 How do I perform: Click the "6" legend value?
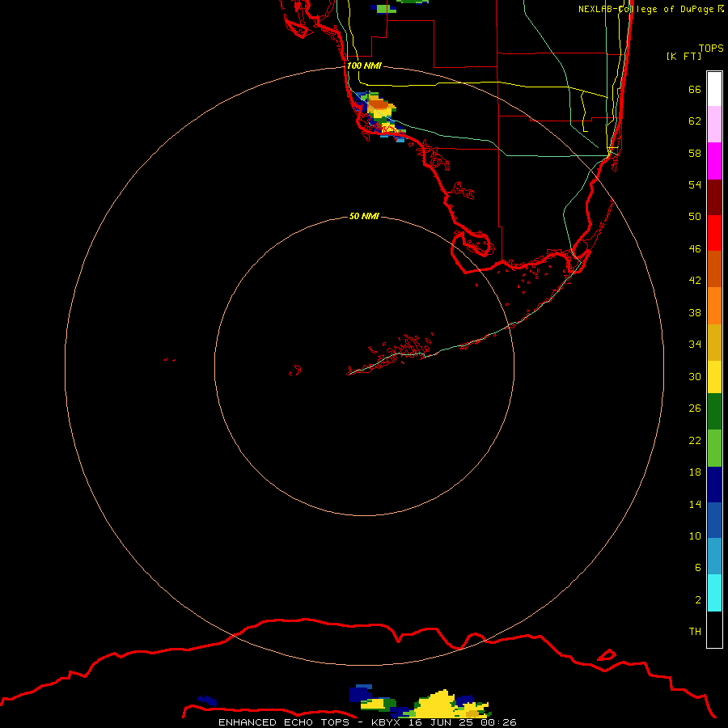click(x=698, y=568)
